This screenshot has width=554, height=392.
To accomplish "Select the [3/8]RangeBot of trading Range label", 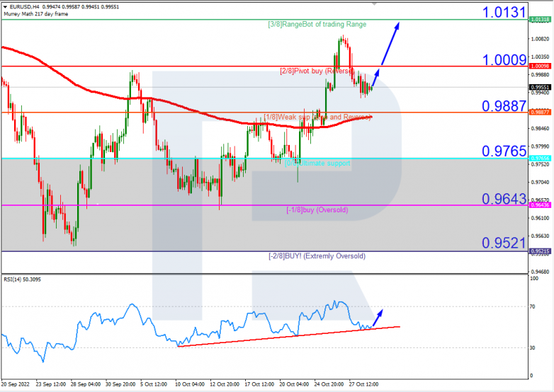I will (x=317, y=24).
